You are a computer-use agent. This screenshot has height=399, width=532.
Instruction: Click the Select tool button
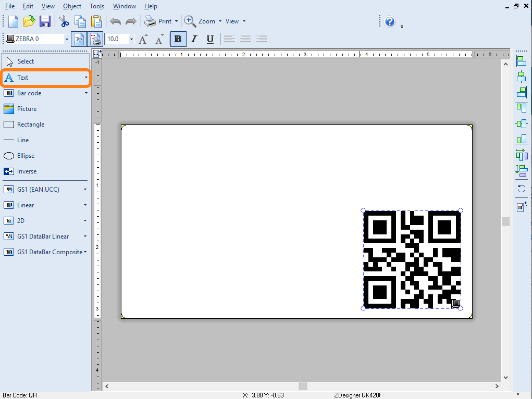(x=26, y=61)
